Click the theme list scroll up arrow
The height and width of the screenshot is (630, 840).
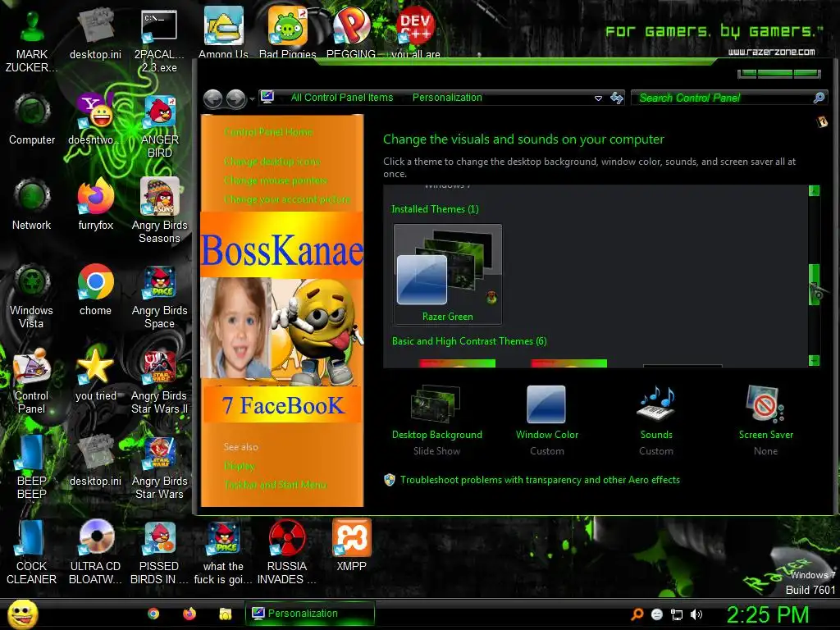(x=814, y=190)
